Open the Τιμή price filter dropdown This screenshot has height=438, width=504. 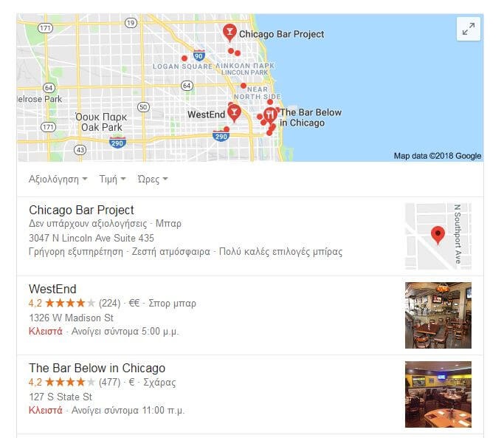pos(112,179)
